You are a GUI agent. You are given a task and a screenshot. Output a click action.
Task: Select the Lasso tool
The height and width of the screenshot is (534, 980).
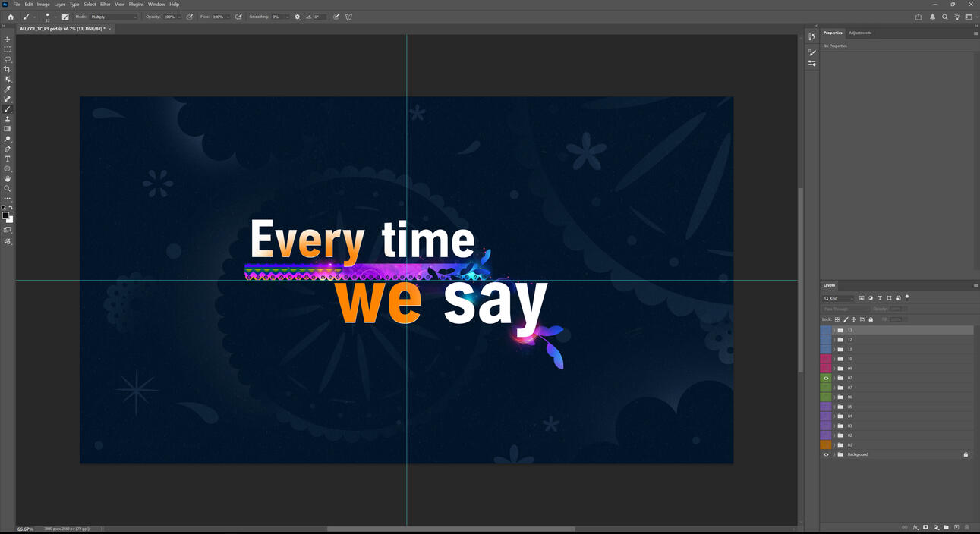point(8,59)
